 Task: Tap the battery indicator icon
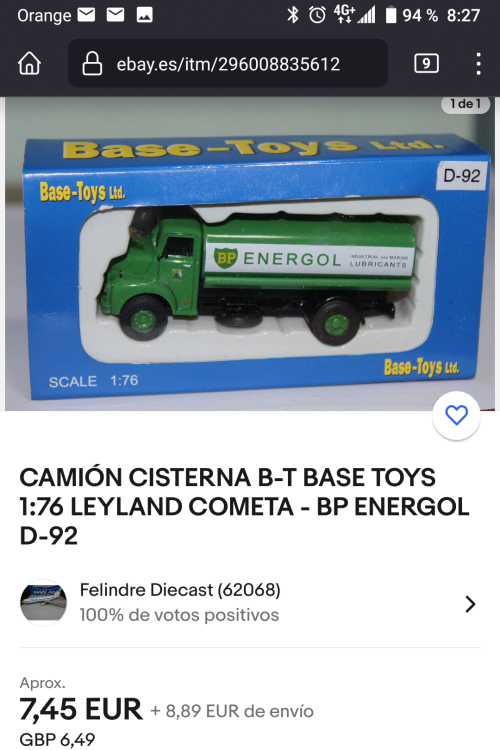(391, 15)
